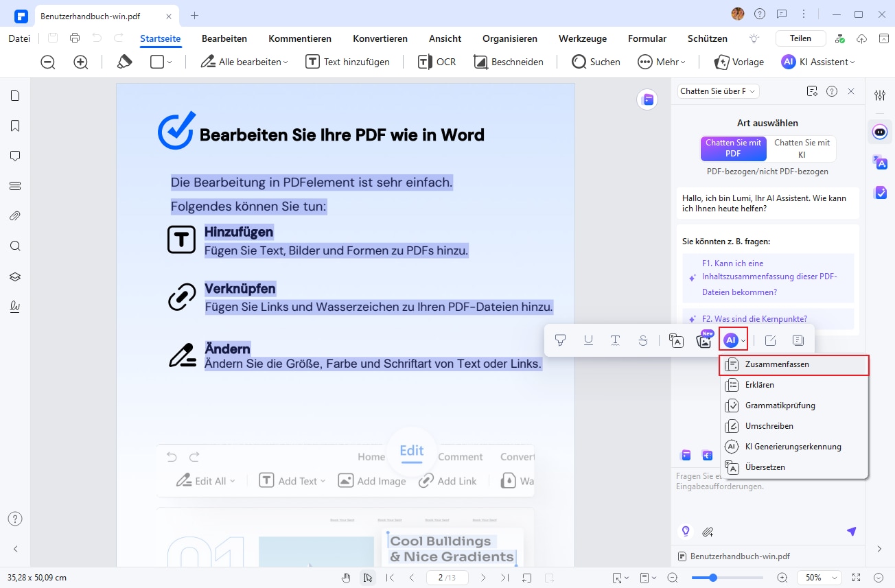Open the Bearbeiten tab

(x=224, y=38)
